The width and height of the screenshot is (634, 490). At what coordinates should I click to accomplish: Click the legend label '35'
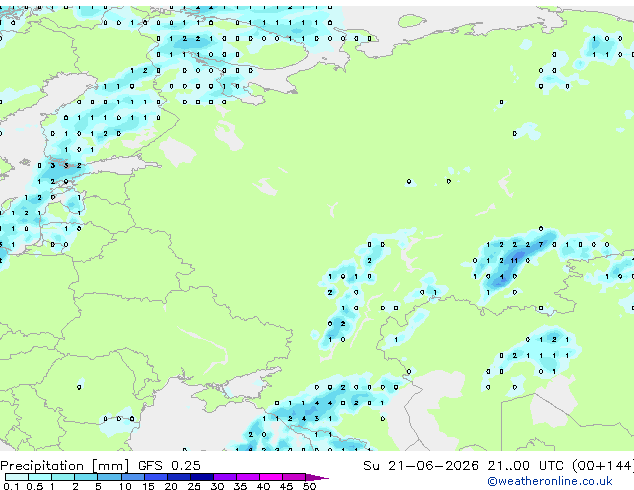[240, 486]
